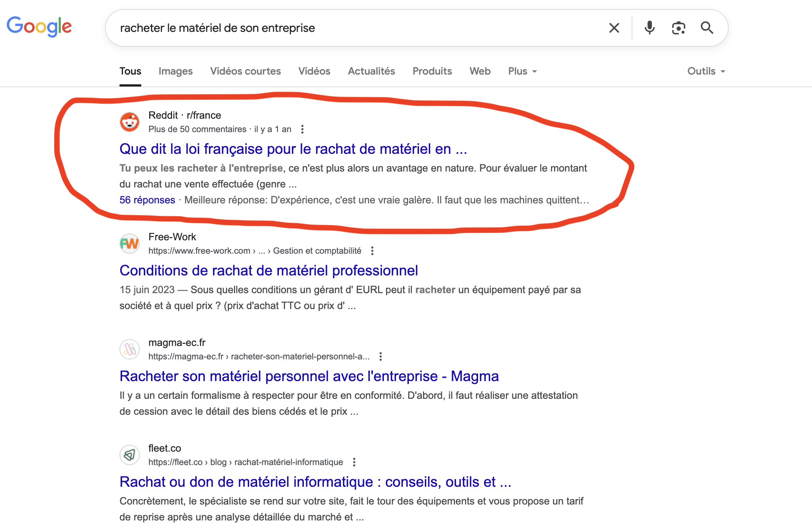Image resolution: width=812 pixels, height=532 pixels.
Task: Click inside the search query field
Action: (x=326, y=28)
